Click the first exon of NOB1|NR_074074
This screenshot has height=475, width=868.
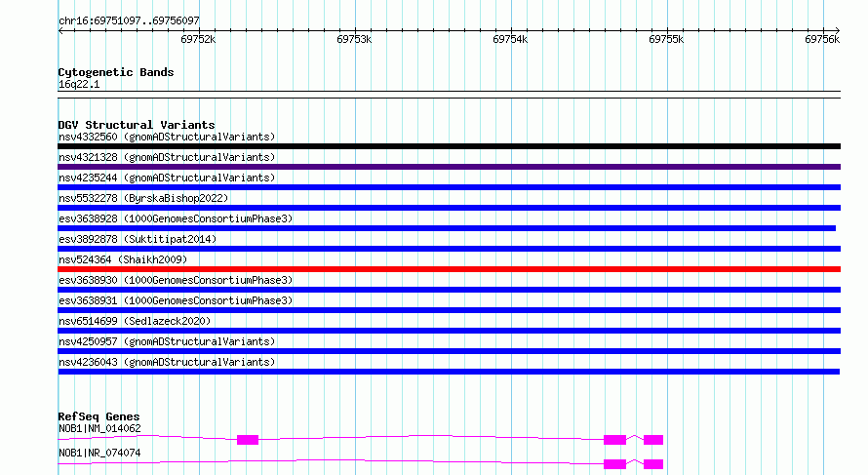coord(614,464)
